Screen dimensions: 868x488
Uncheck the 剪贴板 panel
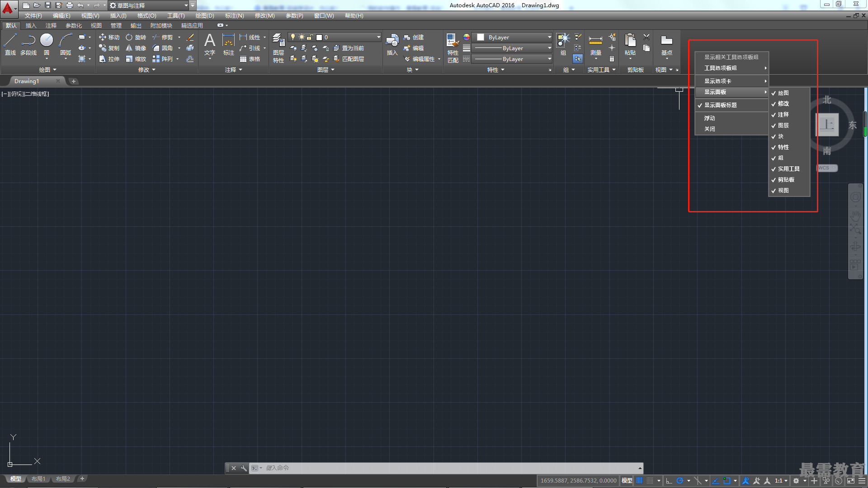pyautogui.click(x=789, y=180)
